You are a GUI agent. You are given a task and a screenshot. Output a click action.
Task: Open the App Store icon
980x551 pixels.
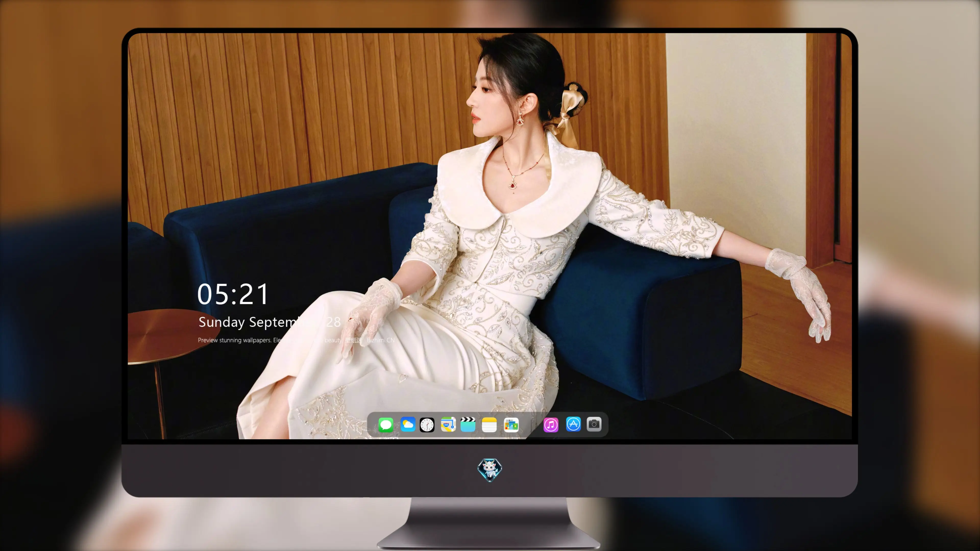[573, 424]
